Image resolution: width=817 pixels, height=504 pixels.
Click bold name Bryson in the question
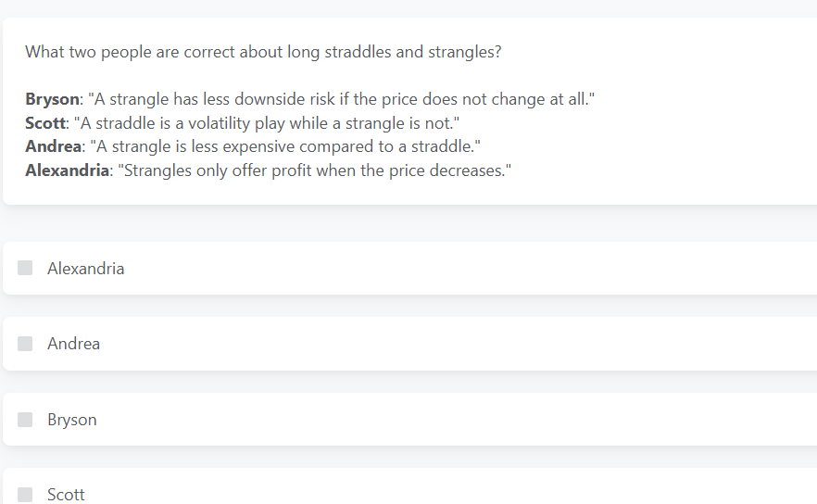pos(52,99)
